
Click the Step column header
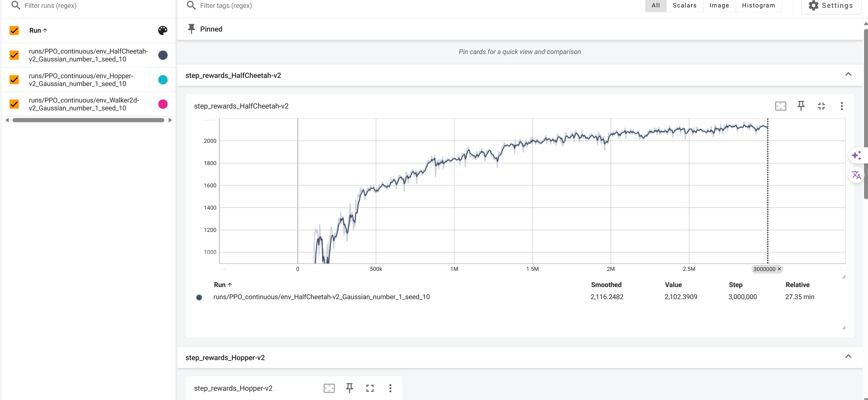(x=735, y=285)
